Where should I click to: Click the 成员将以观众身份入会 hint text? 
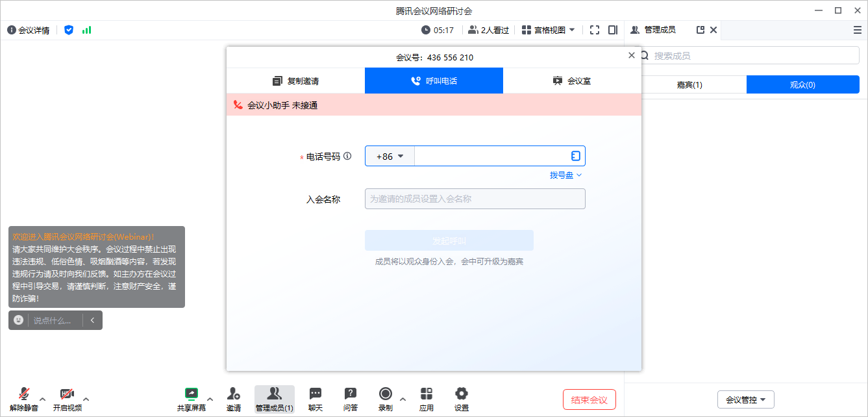[x=449, y=262]
